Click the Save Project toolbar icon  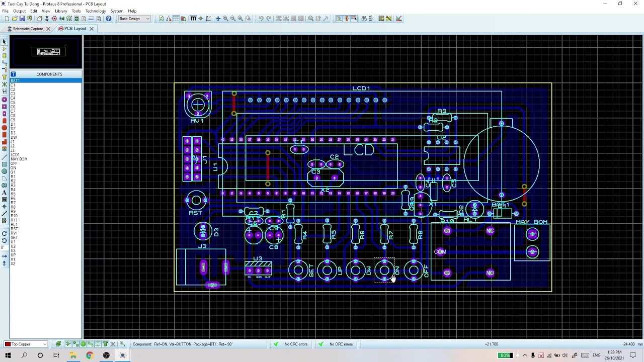coord(22,19)
